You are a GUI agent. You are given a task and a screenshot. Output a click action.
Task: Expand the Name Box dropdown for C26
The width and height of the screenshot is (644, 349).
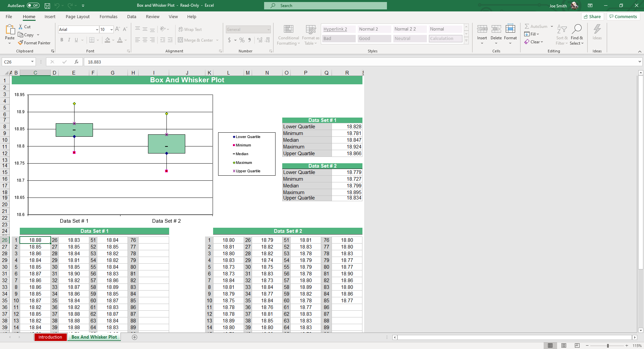click(x=32, y=62)
